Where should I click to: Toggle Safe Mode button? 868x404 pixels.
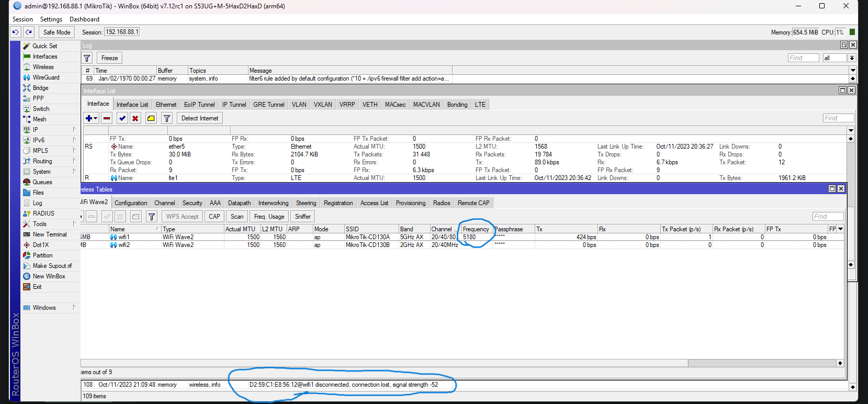(57, 32)
